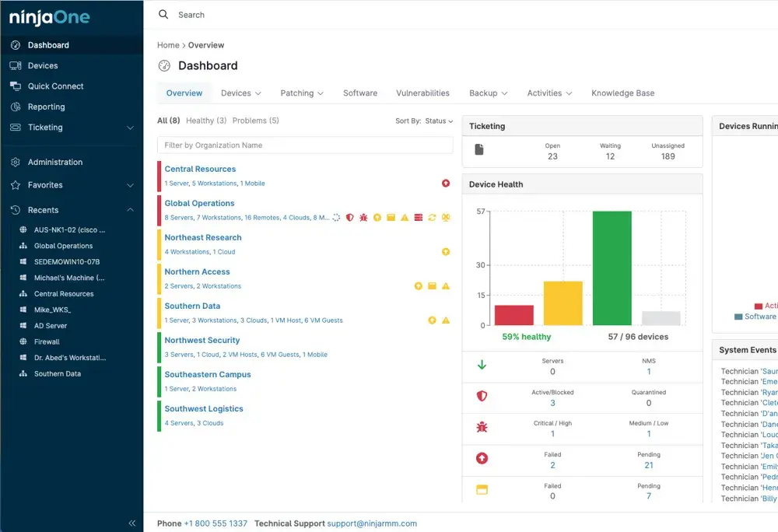Launch Quick Connect from the sidebar
778x532 pixels.
(55, 86)
